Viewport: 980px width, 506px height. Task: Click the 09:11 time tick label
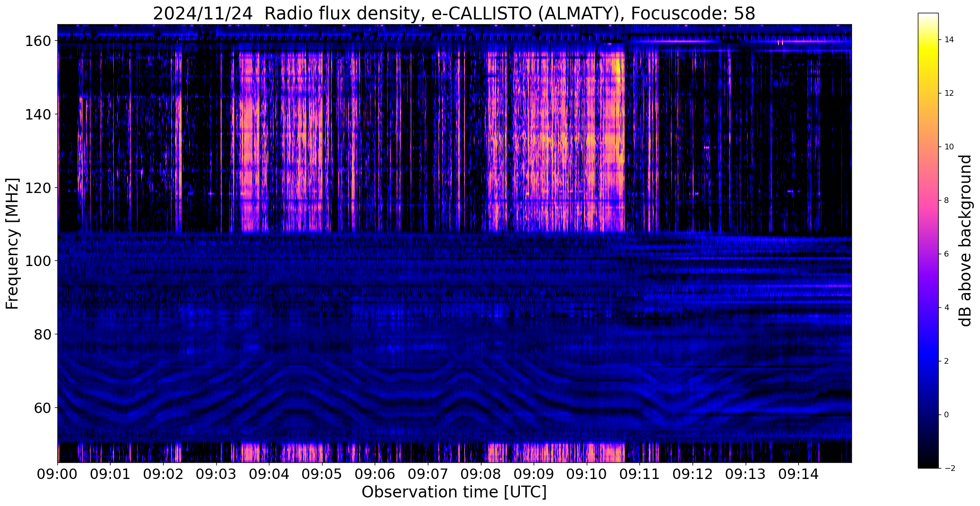click(x=640, y=474)
